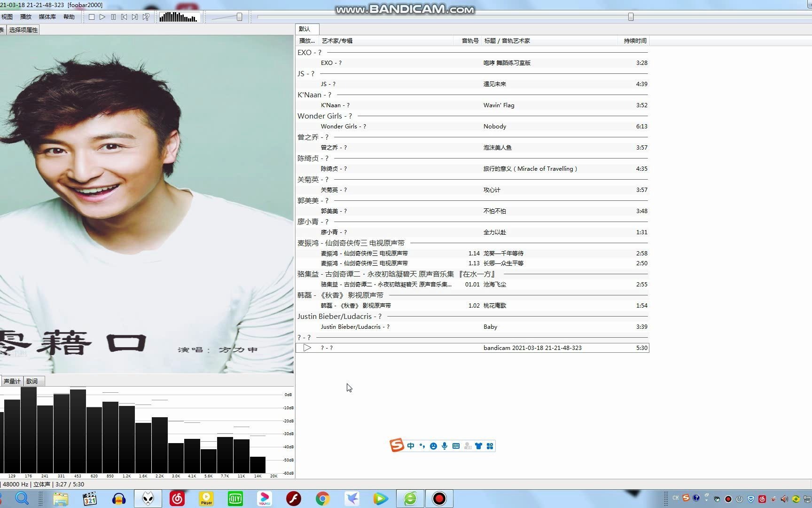The image size is (812, 508).
Task: Open NetEase Cloud Music from taskbar
Action: [x=177, y=499]
